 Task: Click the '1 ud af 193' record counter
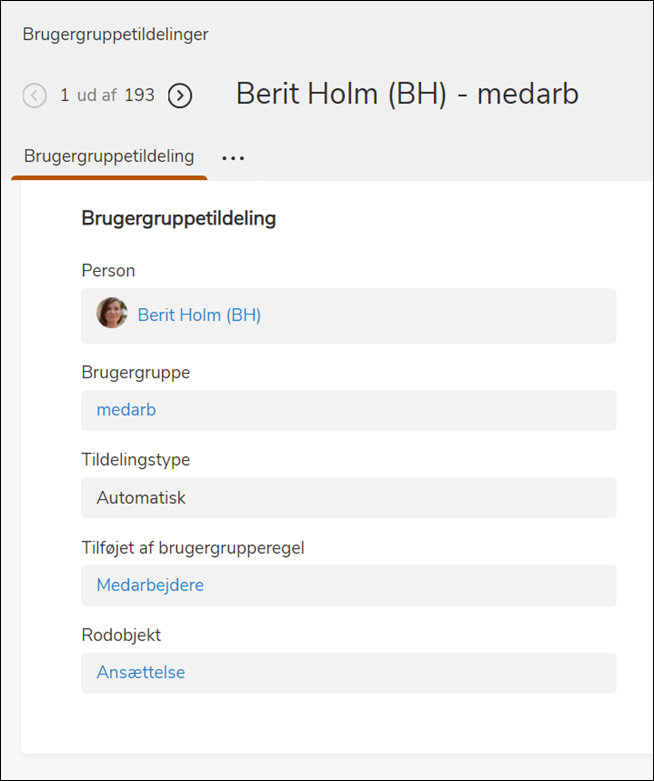107,96
